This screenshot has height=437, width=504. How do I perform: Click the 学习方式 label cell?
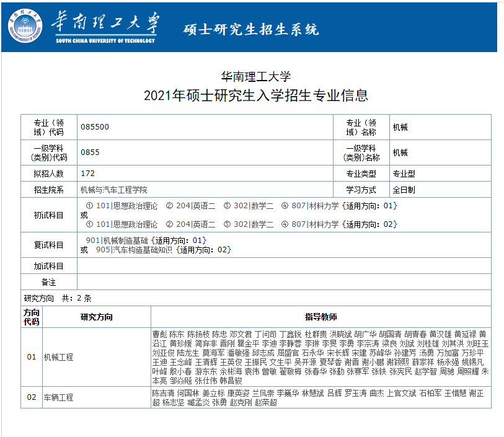(x=361, y=190)
